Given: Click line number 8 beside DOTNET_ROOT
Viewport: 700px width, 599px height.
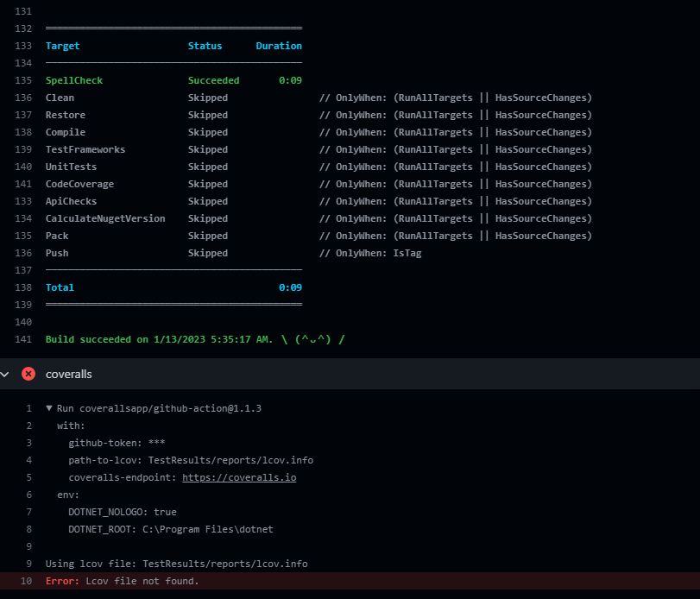Looking at the screenshot, I should click(29, 529).
